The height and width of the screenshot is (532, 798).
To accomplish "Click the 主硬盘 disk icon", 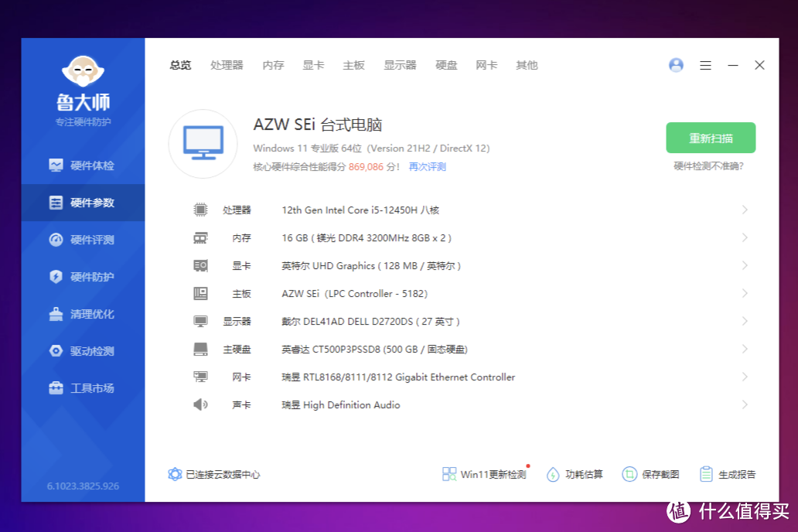I will point(200,350).
